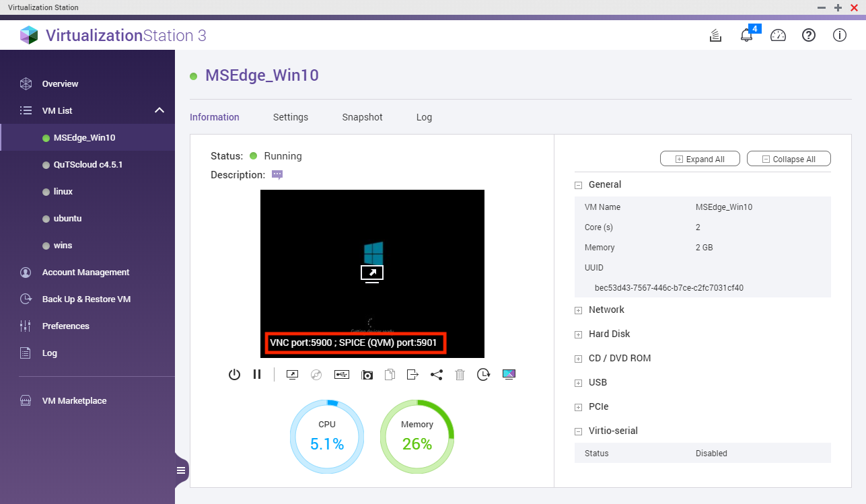Expand the PCIe section
This screenshot has width=866, height=504.
click(578, 407)
